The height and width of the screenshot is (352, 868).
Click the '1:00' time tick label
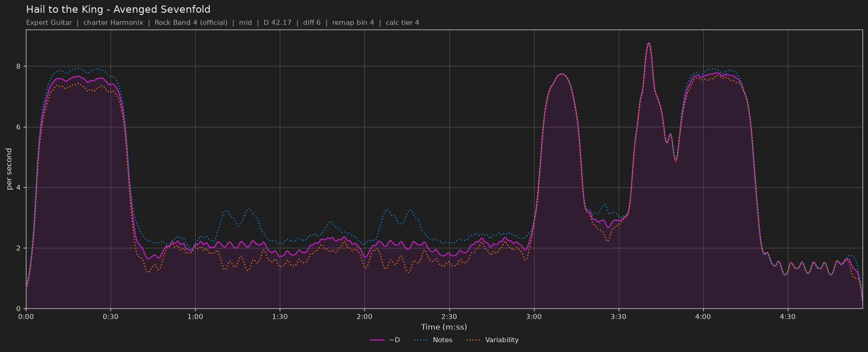195,317
